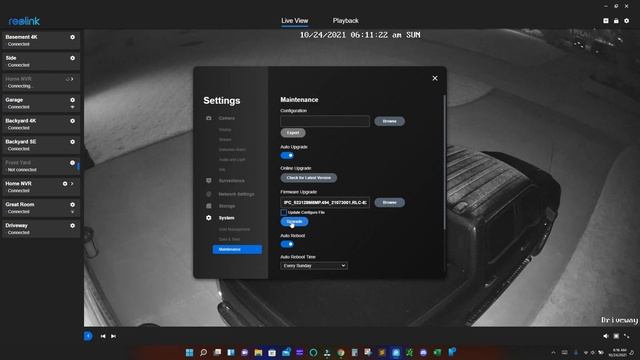Click System gear icon in Settings sidebar

click(209, 218)
